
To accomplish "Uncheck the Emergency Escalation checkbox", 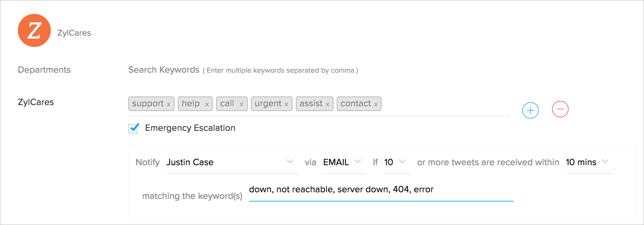I will click(x=134, y=128).
